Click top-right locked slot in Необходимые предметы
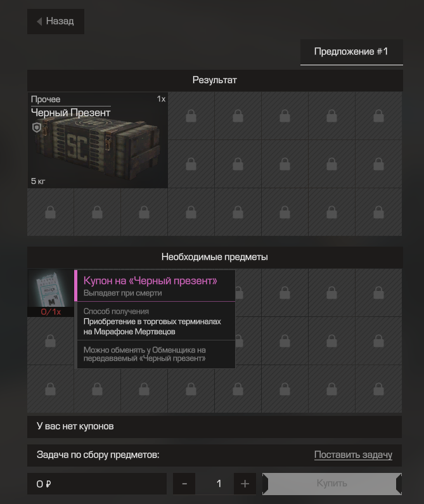 pos(378,293)
